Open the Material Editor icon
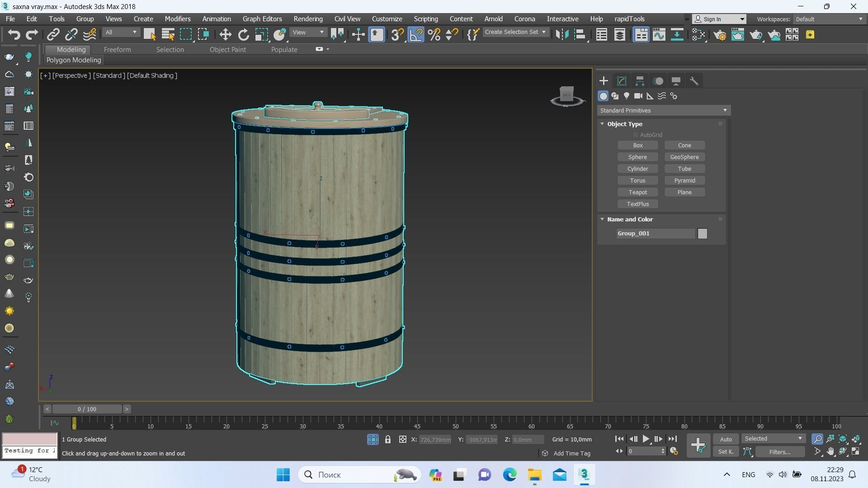This screenshot has height=488, width=868. 698,34
